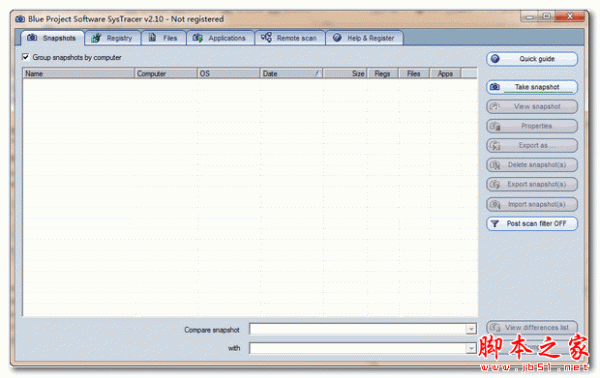The width and height of the screenshot is (600, 378).
Task: Click the help icon on the Quick guide button
Action: [x=495, y=59]
